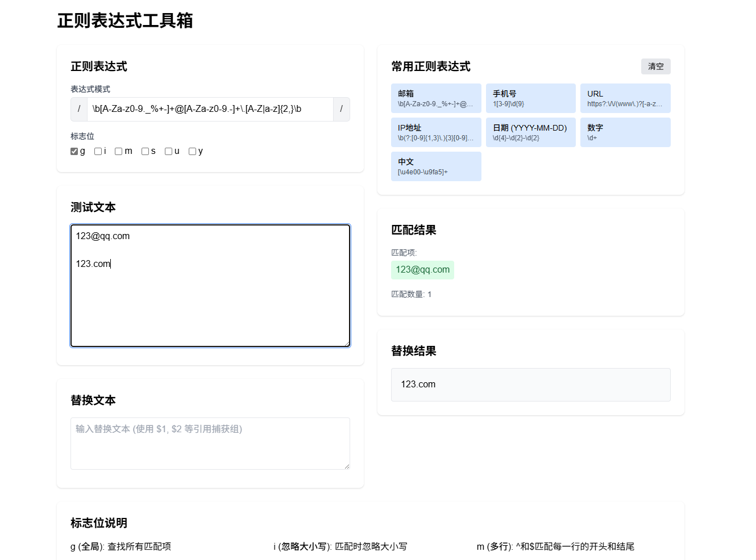Click inside the 测试文本 textarea

[210, 284]
